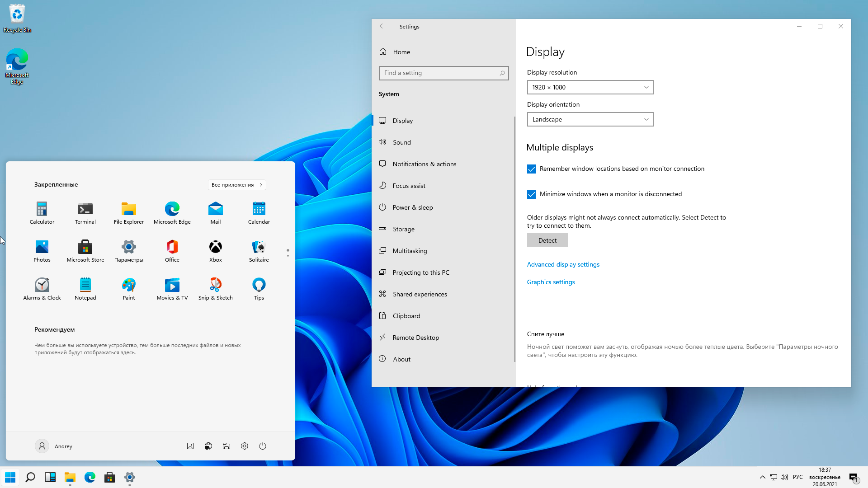The width and height of the screenshot is (868, 488).
Task: Uncheck Remember window locations checkbox
Action: (x=532, y=169)
